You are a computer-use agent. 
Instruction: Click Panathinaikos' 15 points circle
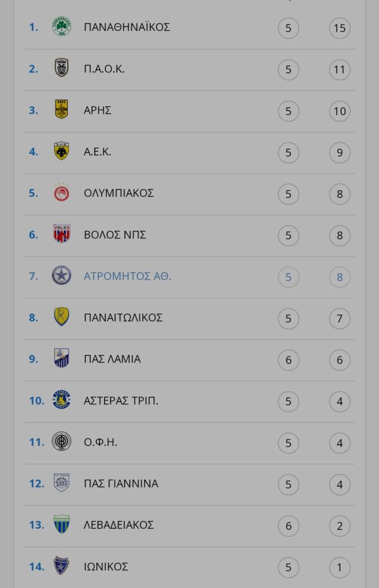click(339, 28)
